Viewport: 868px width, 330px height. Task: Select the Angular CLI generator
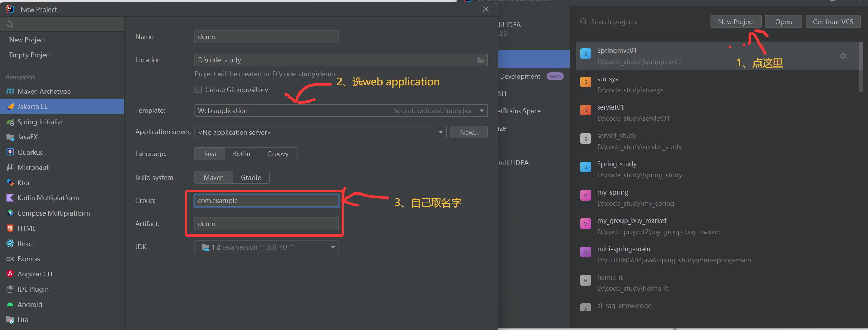62,274
